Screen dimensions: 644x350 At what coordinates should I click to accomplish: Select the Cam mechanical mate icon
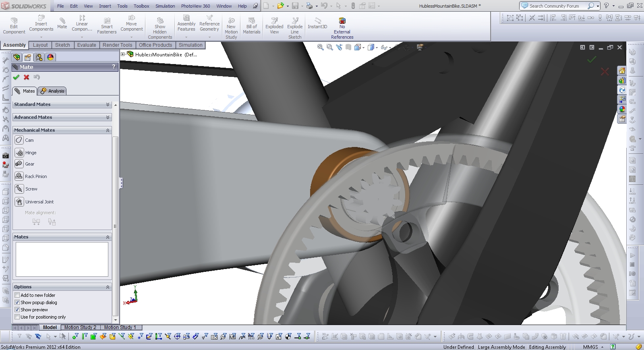click(19, 140)
